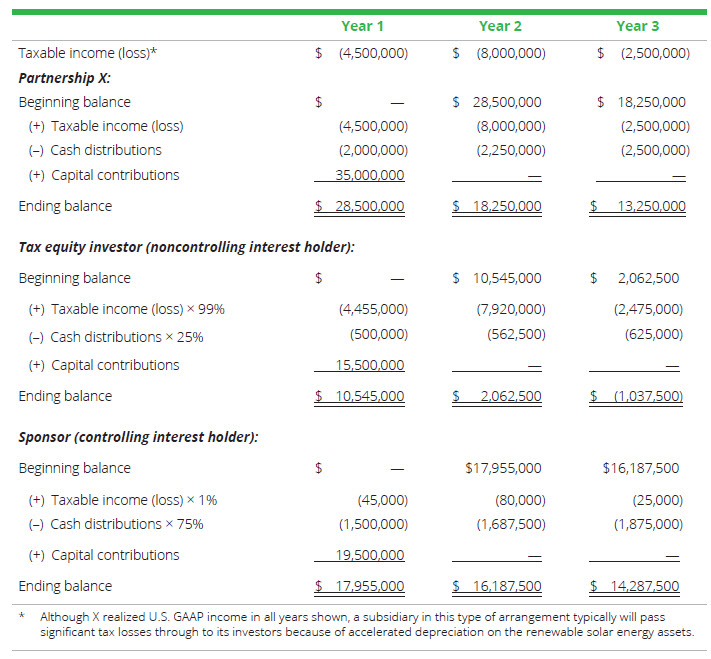Click the Cash distributions × 25% label
The height and width of the screenshot is (659, 711).
(x=116, y=337)
